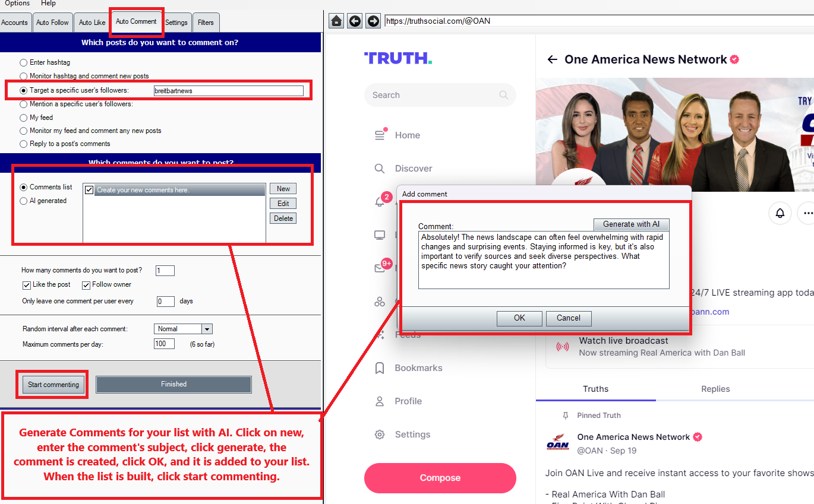Open messages envelope with the 9+ badge
The image size is (814, 504).
(x=380, y=268)
